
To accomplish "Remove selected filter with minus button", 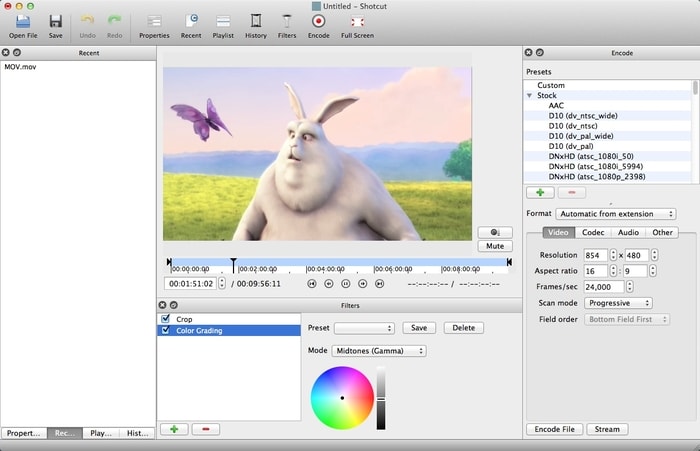I will (x=206, y=429).
